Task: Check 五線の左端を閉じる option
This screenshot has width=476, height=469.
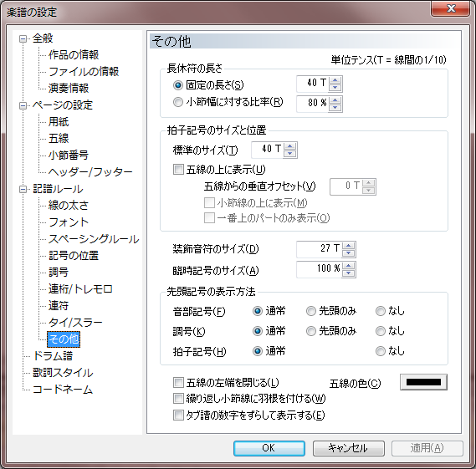Action: (178, 383)
